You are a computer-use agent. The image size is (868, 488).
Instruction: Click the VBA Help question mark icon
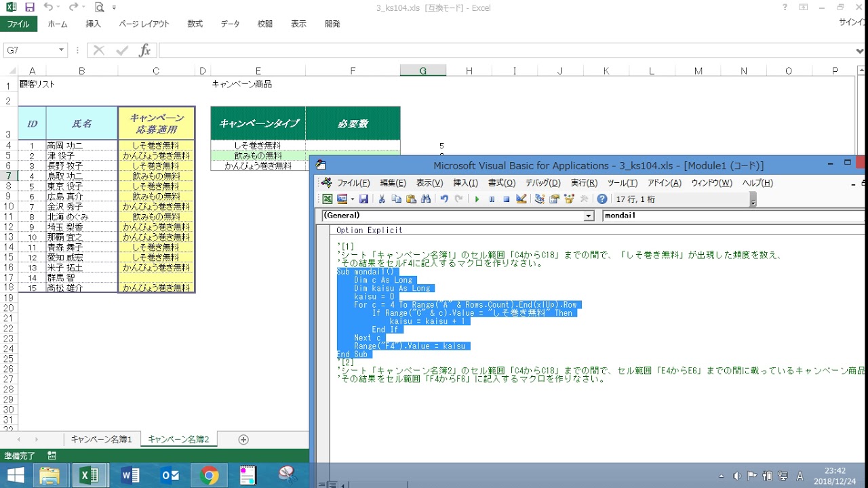pyautogui.click(x=601, y=199)
